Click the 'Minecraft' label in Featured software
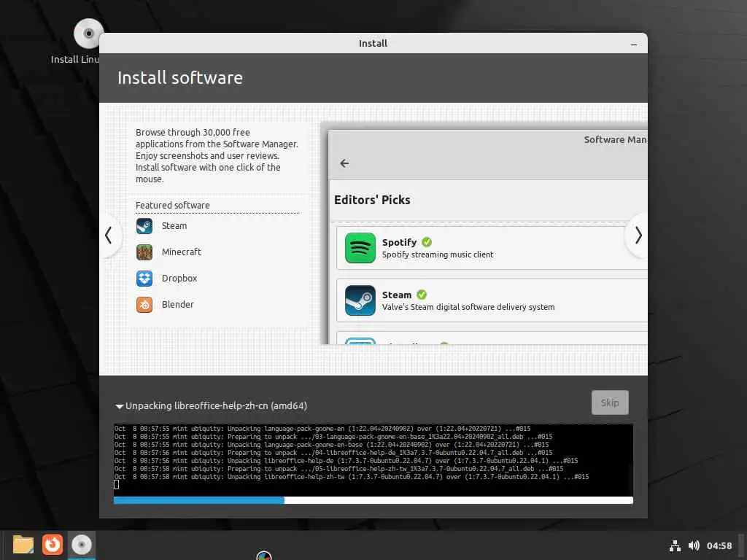Viewport: 747px width, 560px height. pos(182,252)
